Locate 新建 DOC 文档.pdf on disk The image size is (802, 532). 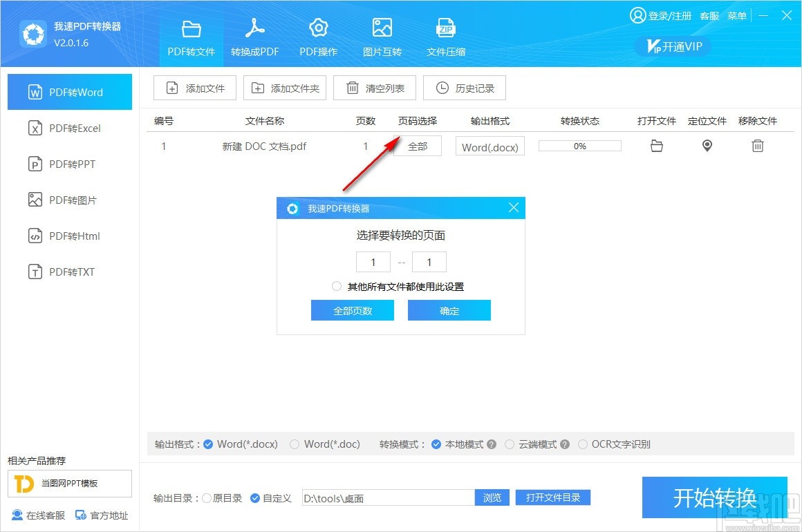pos(707,146)
